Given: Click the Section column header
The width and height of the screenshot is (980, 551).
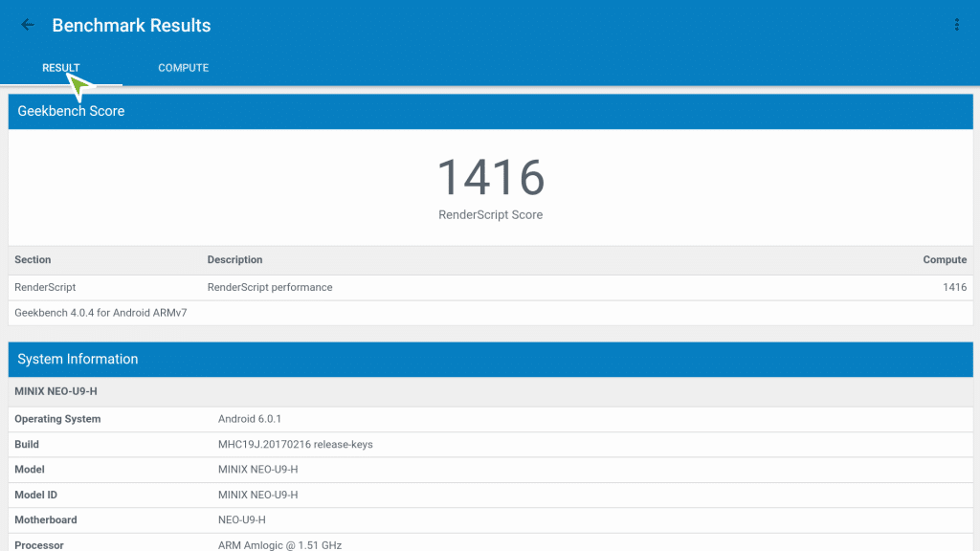Looking at the screenshot, I should click(x=33, y=260).
